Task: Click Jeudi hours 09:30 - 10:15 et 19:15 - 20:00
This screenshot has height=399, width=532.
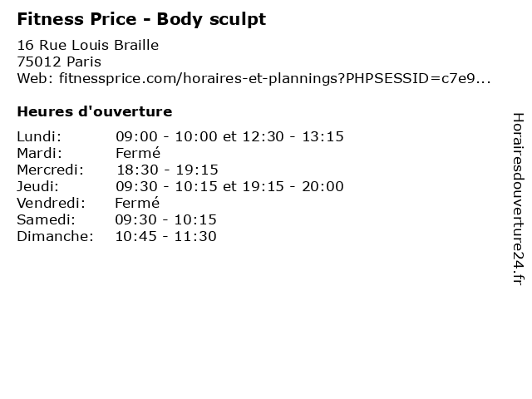Action: (229, 186)
